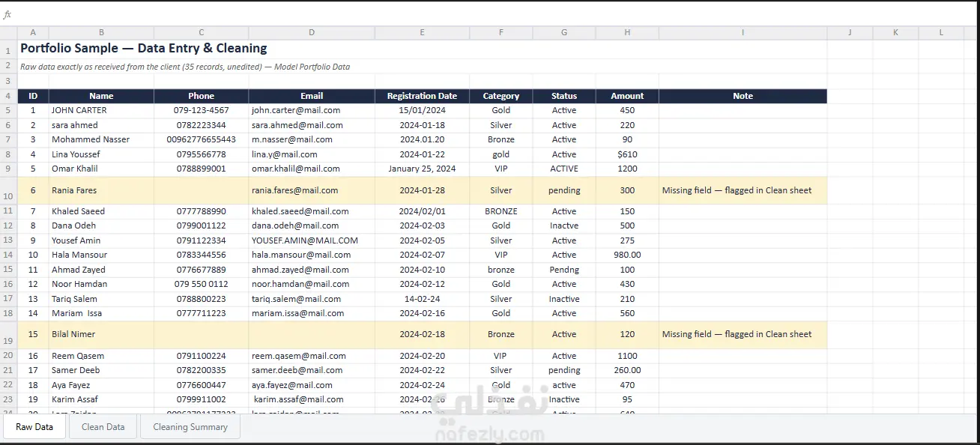Select email YOUSEF.AMIN@MAIL.COM

click(x=312, y=240)
